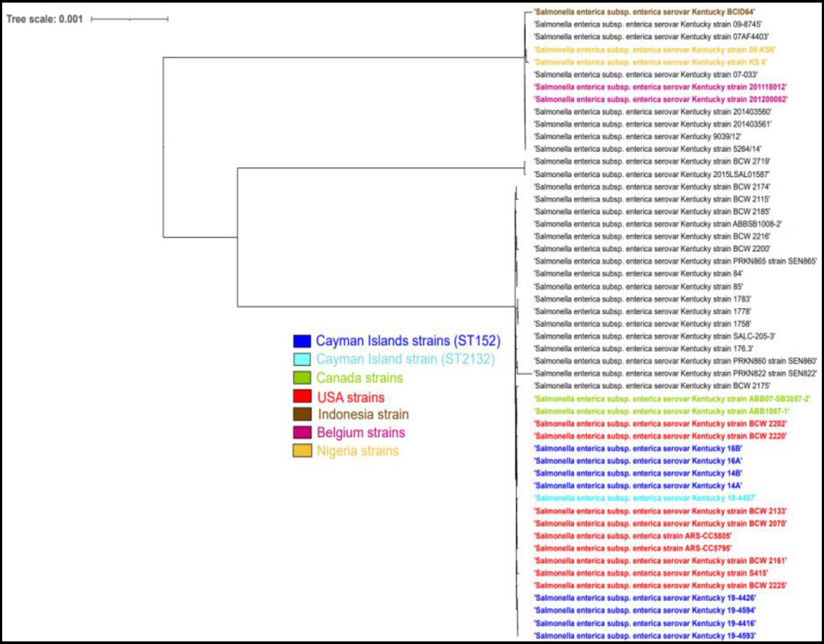Click the Cayman Kentucky 19-4426 label
The height and width of the screenshot is (644, 824).
coord(645,598)
